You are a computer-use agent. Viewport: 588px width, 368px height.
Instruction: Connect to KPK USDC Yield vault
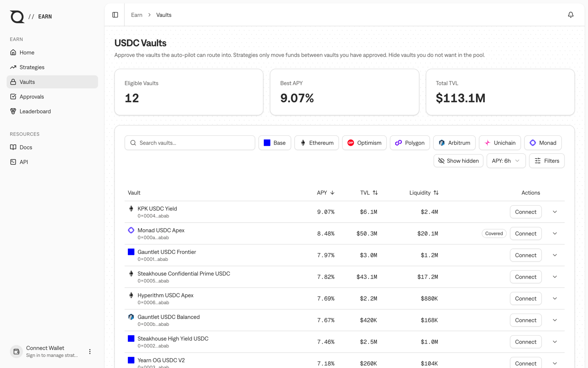click(x=526, y=212)
